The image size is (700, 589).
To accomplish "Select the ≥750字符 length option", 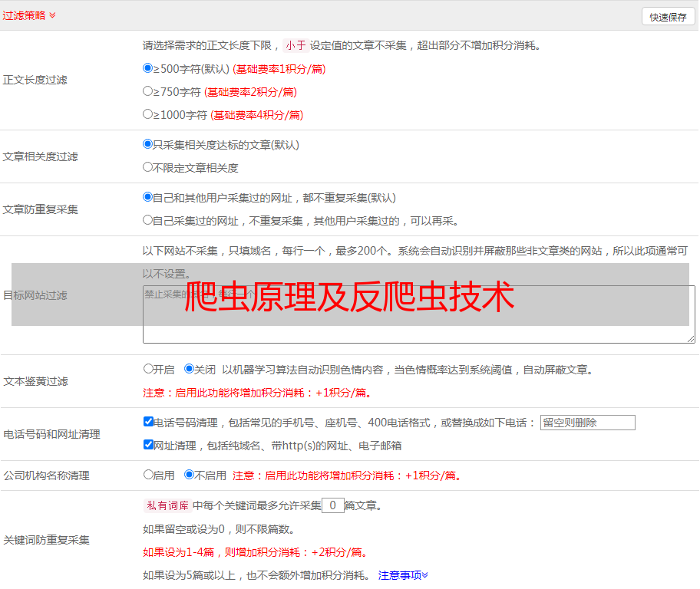I will (148, 91).
